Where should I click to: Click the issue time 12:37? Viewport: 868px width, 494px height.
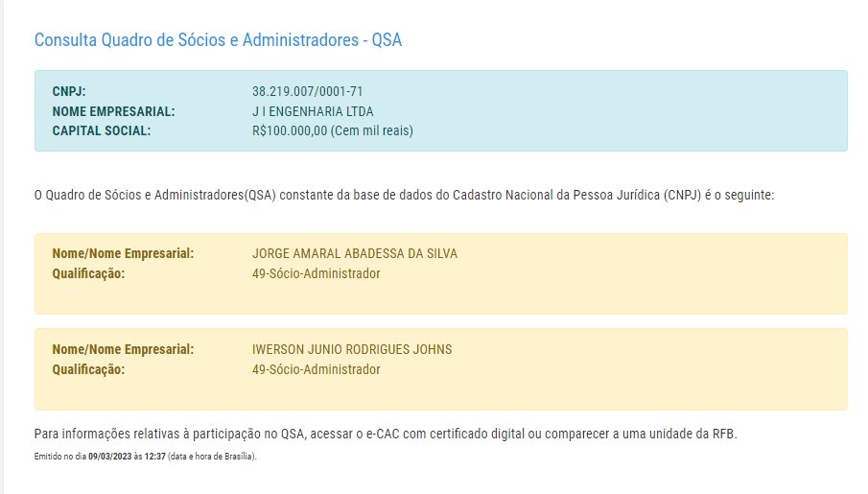[x=155, y=457]
